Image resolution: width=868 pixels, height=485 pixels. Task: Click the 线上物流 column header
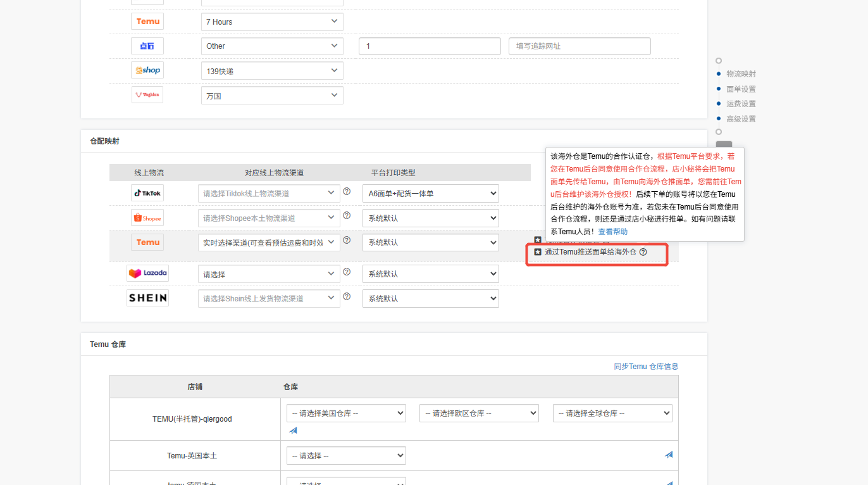pos(149,173)
